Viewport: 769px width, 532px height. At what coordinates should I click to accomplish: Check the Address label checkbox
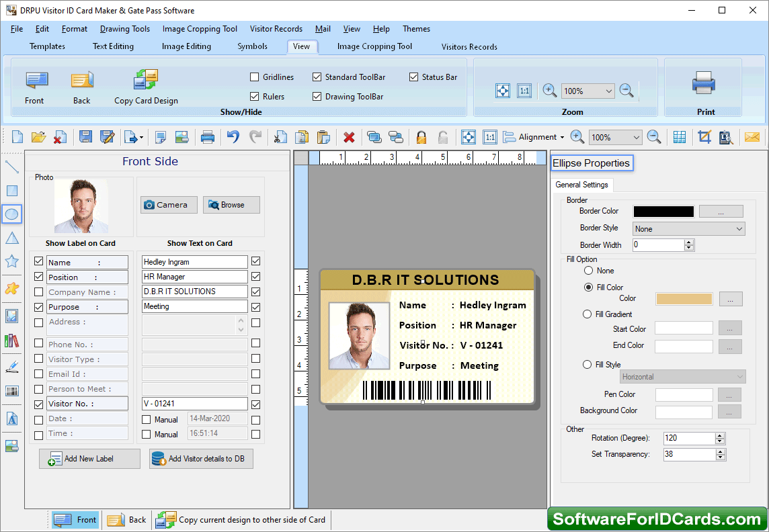coord(39,322)
